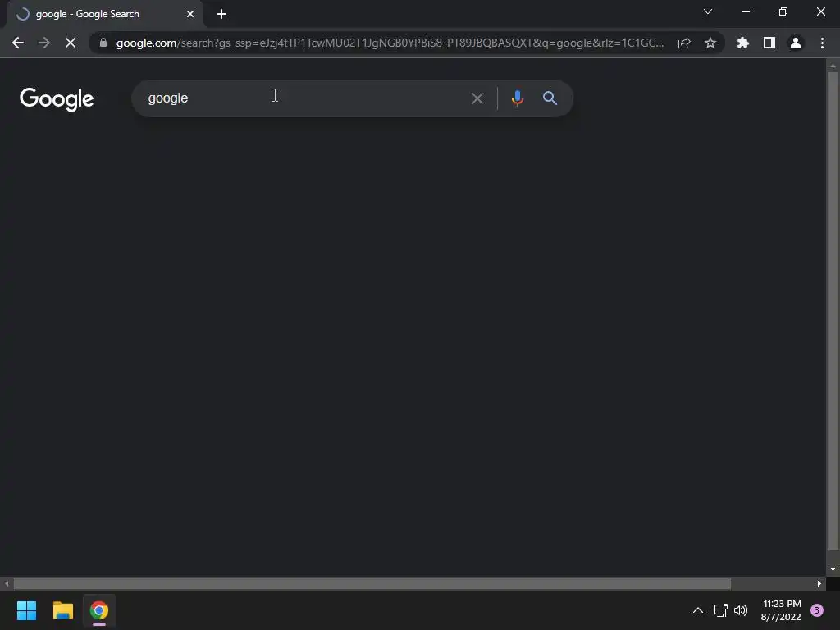Click the forward navigation arrow

point(44,43)
